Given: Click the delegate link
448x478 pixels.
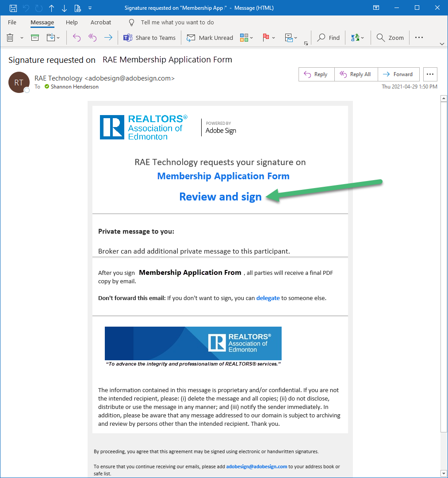Looking at the screenshot, I should point(268,298).
